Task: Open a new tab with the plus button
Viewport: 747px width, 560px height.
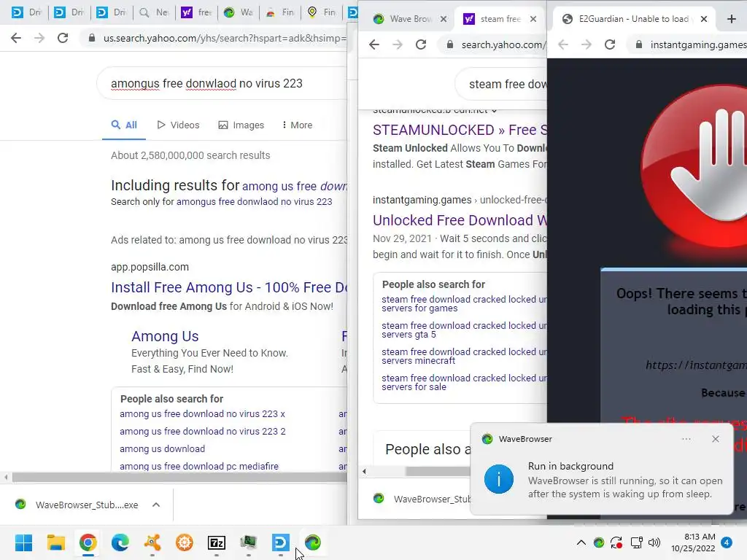Action: [x=731, y=19]
